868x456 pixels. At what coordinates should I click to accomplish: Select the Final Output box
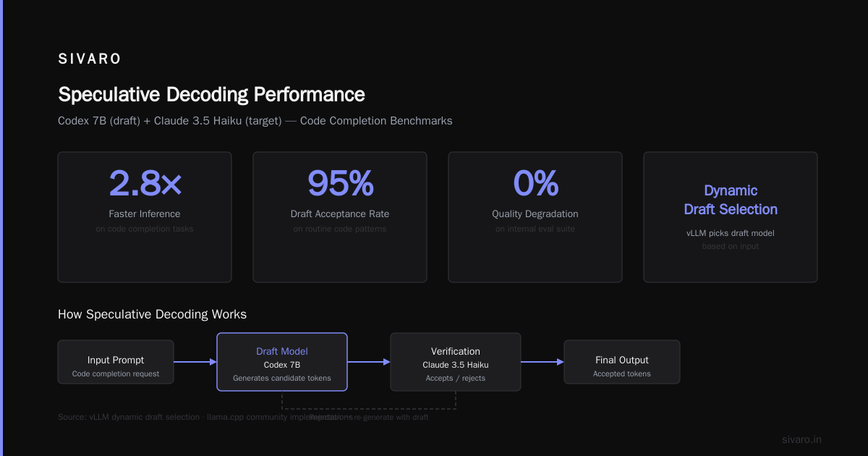[622, 362]
